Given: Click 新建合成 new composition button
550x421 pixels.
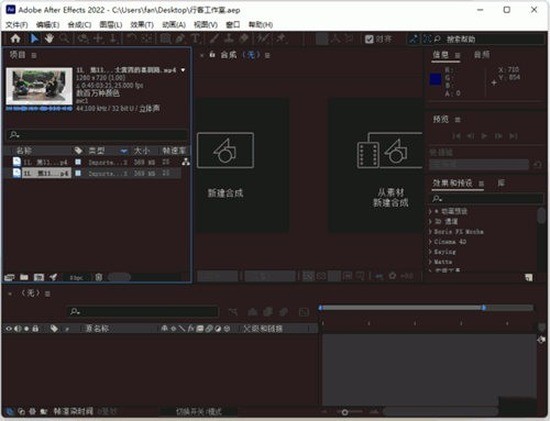Looking at the screenshot, I should coord(242,165).
